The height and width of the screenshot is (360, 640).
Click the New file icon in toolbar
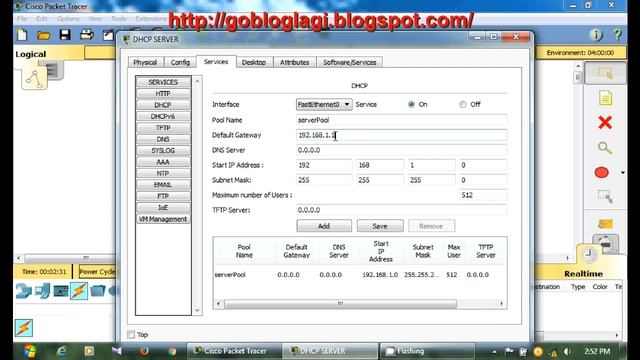22,35
